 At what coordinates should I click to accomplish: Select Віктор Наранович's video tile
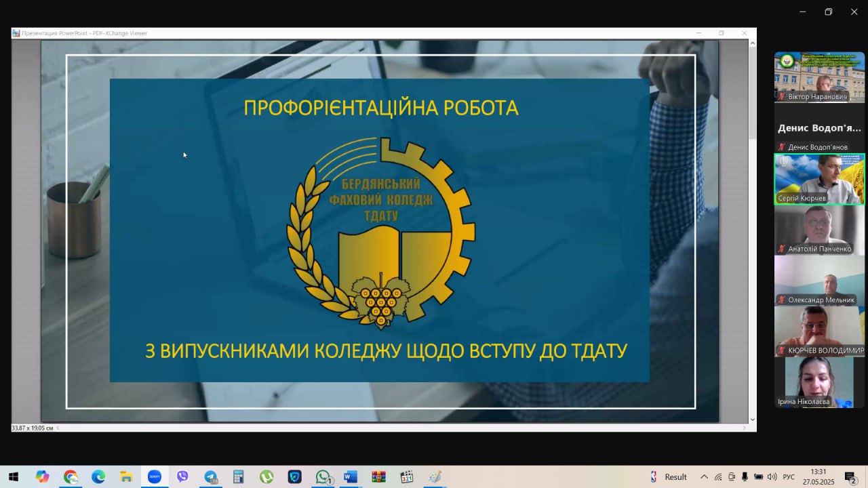coord(819,77)
